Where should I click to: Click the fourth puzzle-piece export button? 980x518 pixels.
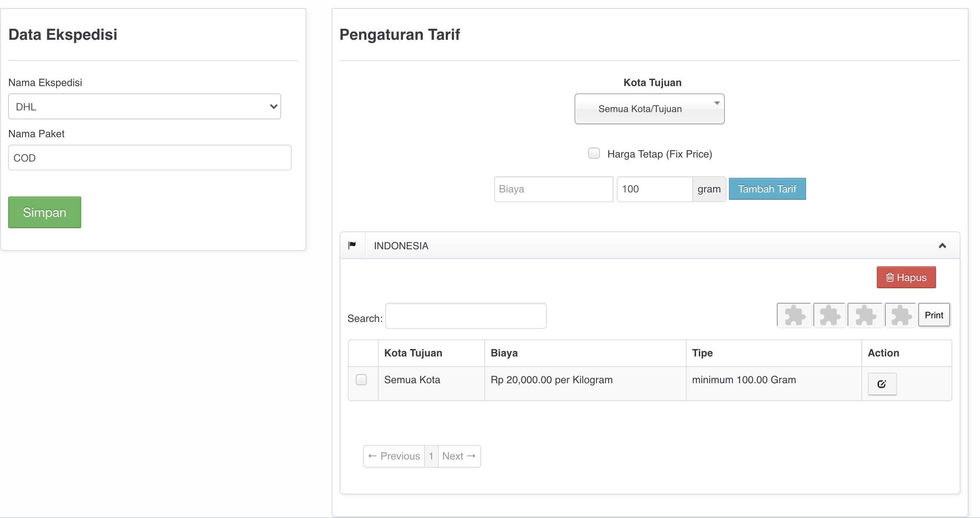900,315
